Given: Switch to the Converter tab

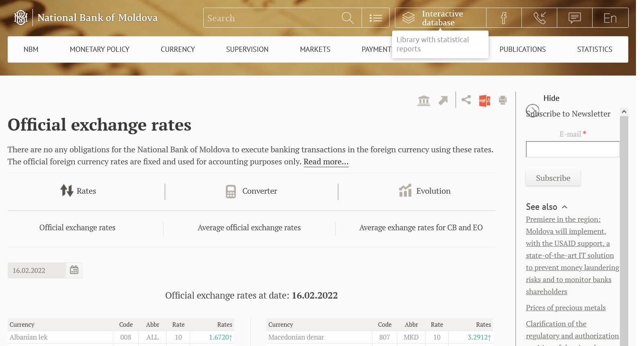Looking at the screenshot, I should pyautogui.click(x=251, y=191).
